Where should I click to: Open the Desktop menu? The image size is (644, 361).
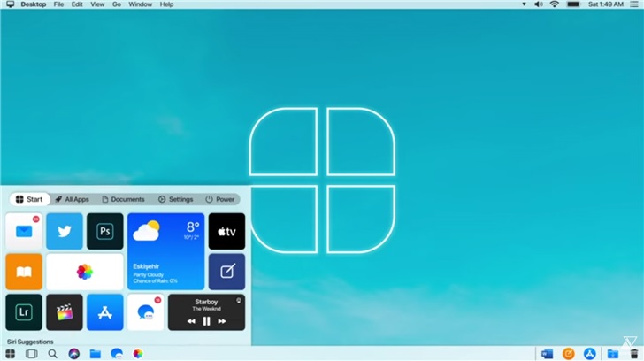pos(34,4)
